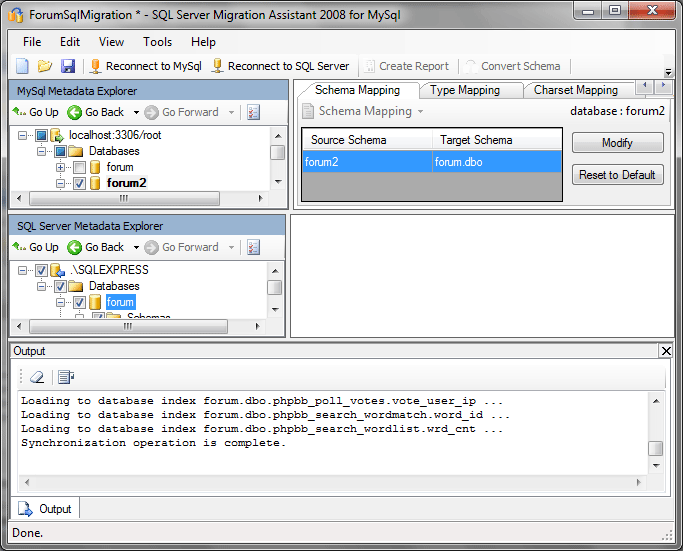Click the Modify button
Image resolution: width=683 pixels, height=551 pixels.
[x=617, y=143]
